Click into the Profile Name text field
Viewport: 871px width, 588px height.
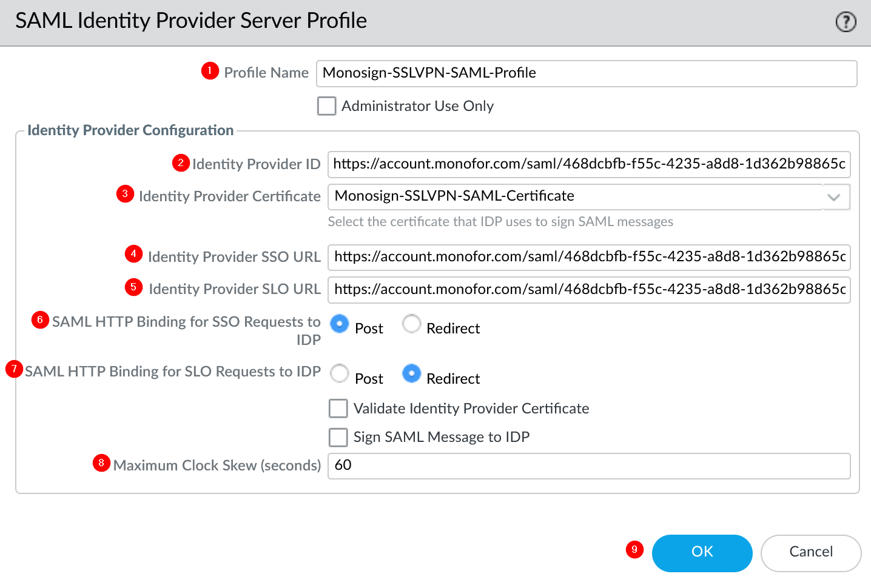click(586, 73)
